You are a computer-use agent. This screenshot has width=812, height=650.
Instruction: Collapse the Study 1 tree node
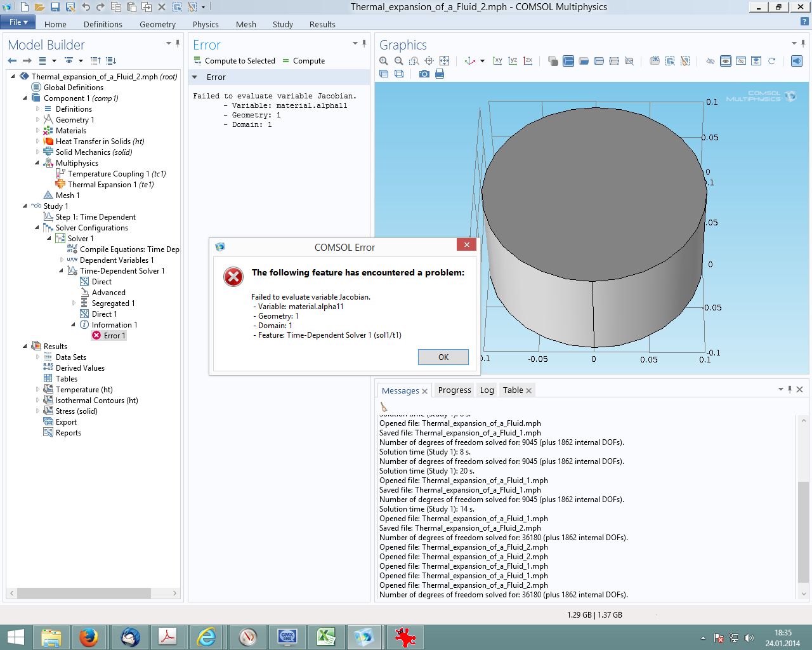pos(25,206)
